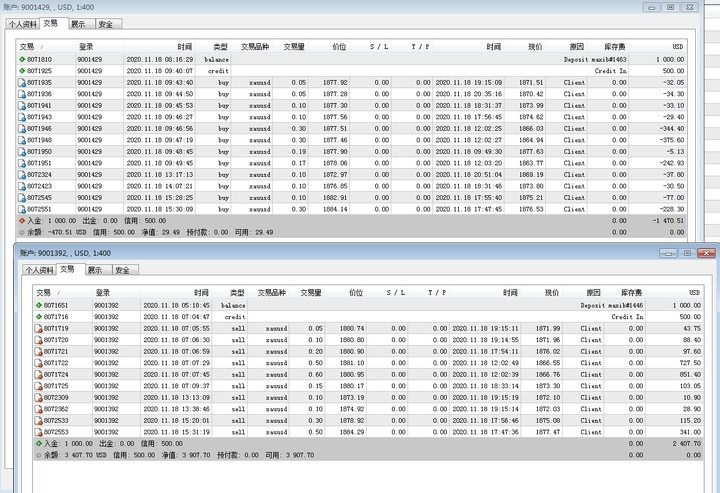Click the balance icon of order 8071651

tap(39, 305)
